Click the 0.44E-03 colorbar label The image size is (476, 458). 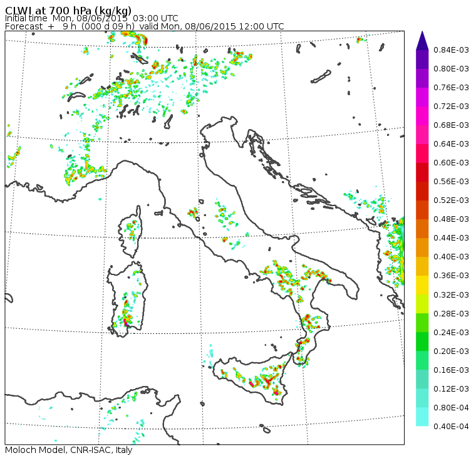[451, 238]
